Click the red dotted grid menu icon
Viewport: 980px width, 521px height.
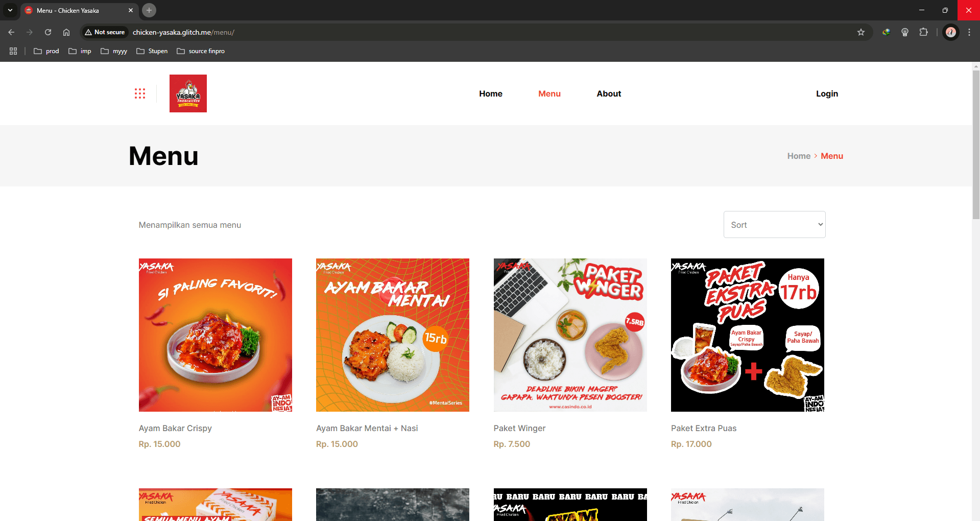point(140,93)
